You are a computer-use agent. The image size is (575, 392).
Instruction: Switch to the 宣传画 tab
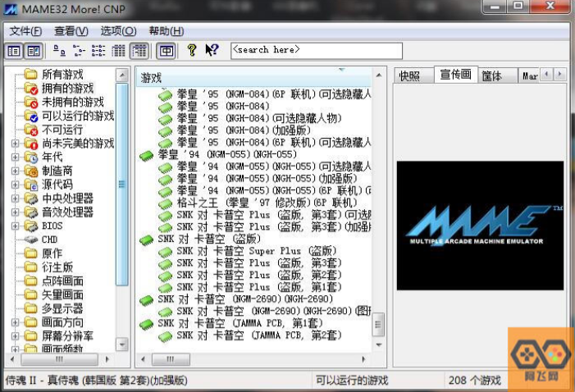click(456, 75)
